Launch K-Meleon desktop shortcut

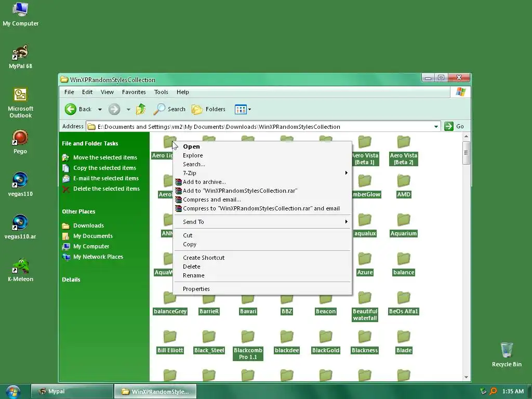click(20, 270)
